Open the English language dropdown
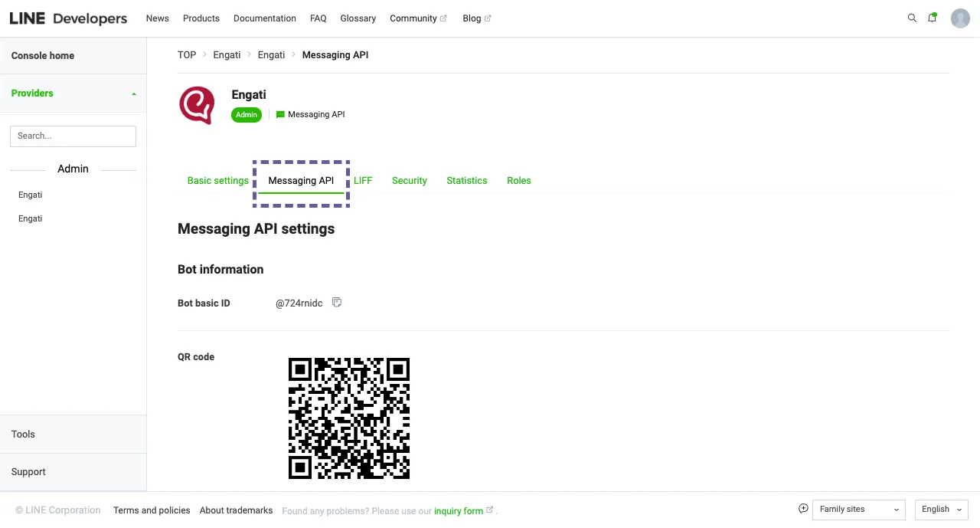This screenshot has height=528, width=980. [x=941, y=510]
